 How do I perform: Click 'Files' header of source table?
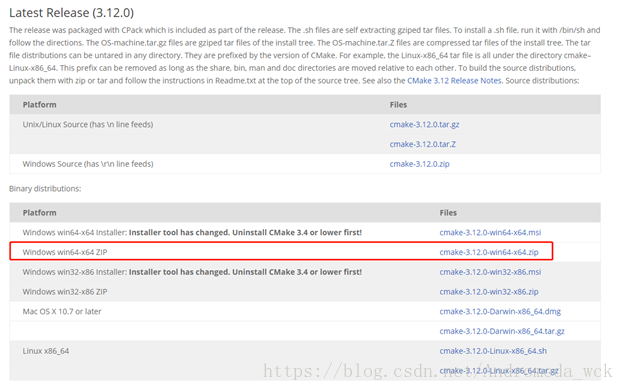398,105
